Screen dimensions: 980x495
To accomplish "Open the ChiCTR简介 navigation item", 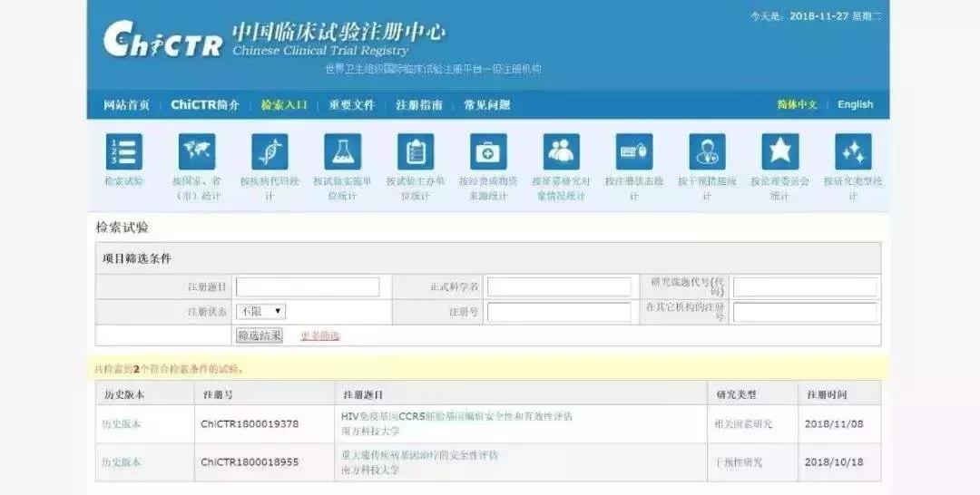I will click(205, 105).
